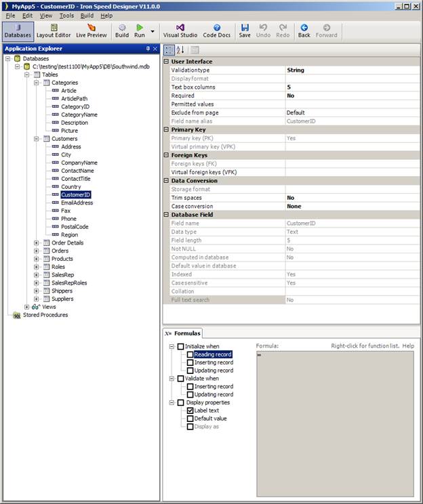Open Visual Studio from toolbar
This screenshot has width=423, height=504.
(180, 31)
